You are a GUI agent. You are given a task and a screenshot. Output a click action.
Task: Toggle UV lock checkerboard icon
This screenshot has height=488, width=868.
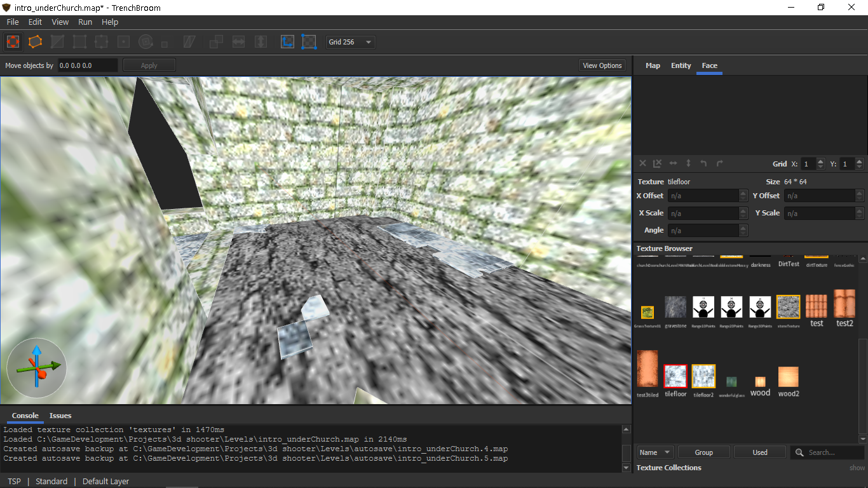pos(309,42)
